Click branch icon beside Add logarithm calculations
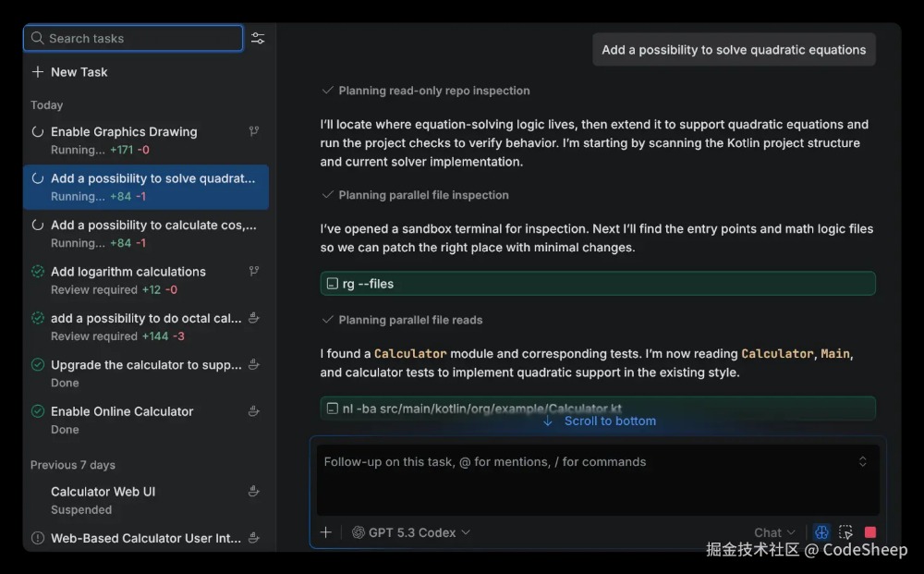The width and height of the screenshot is (924, 574). [x=254, y=271]
